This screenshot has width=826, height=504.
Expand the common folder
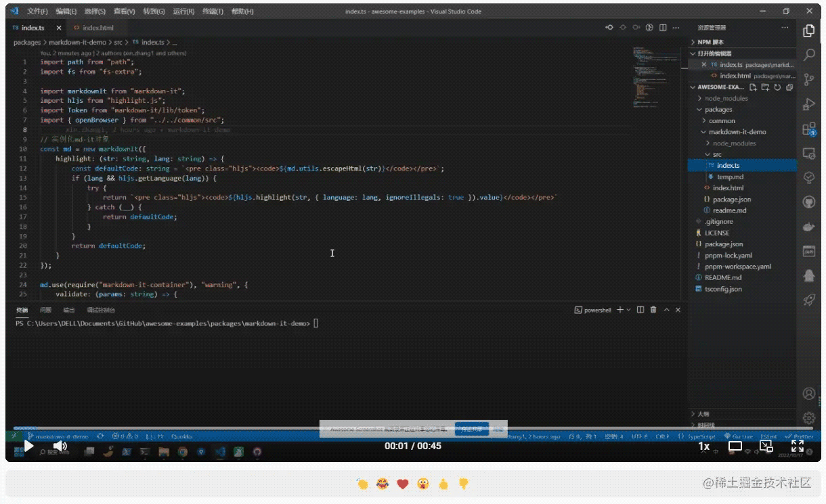[742, 121]
